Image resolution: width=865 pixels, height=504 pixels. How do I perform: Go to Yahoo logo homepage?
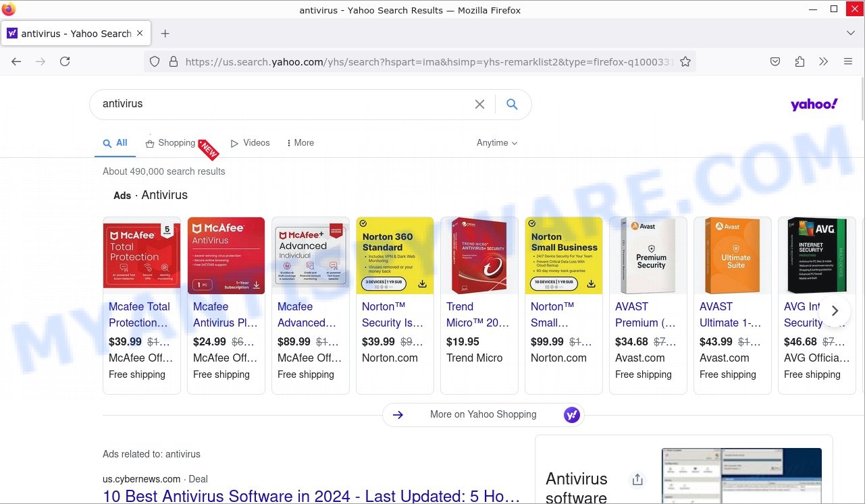pyautogui.click(x=814, y=105)
